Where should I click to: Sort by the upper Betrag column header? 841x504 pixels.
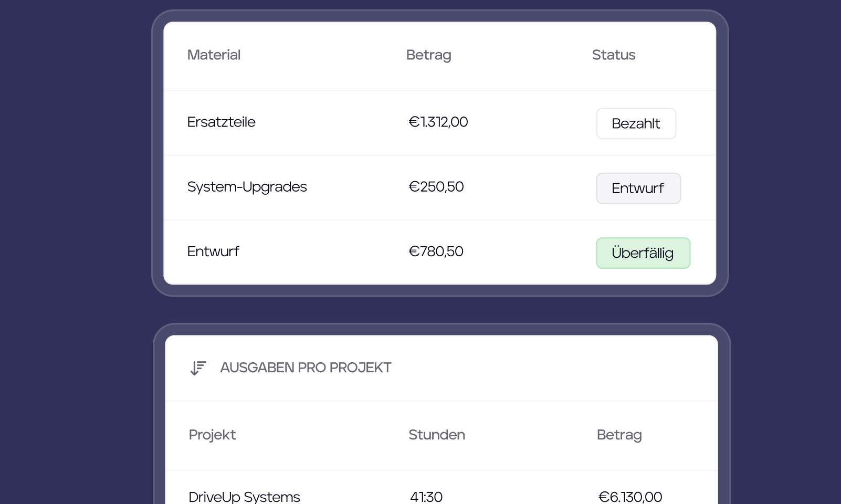tap(428, 55)
